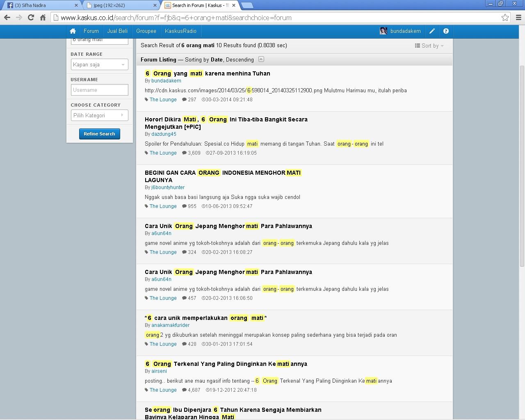Open Pilih Kategori category dropdown

click(x=99, y=115)
